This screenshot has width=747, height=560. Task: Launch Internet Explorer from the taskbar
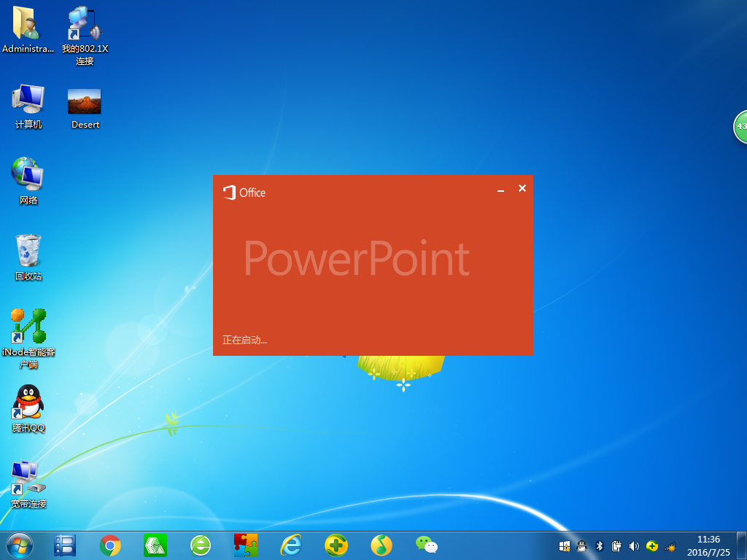pos(291,545)
